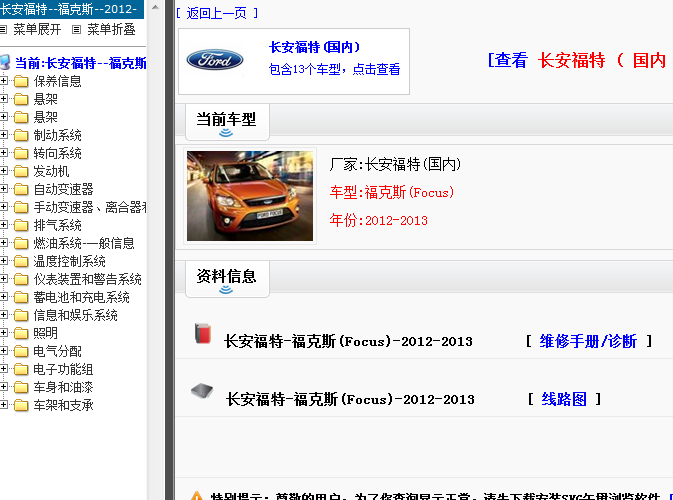Click the 电气分配 folder icon

[x=21, y=352]
